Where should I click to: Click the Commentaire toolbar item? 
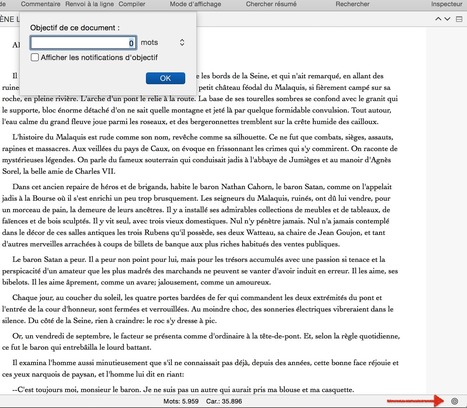(40, 4)
